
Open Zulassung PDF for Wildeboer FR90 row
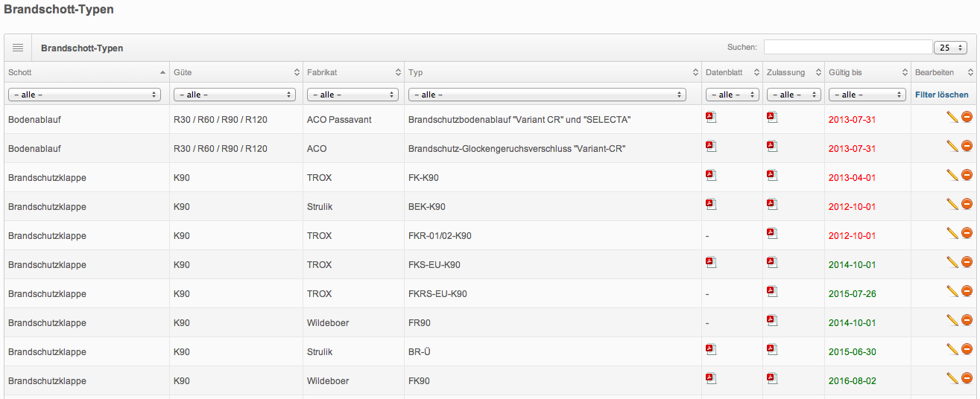click(772, 320)
